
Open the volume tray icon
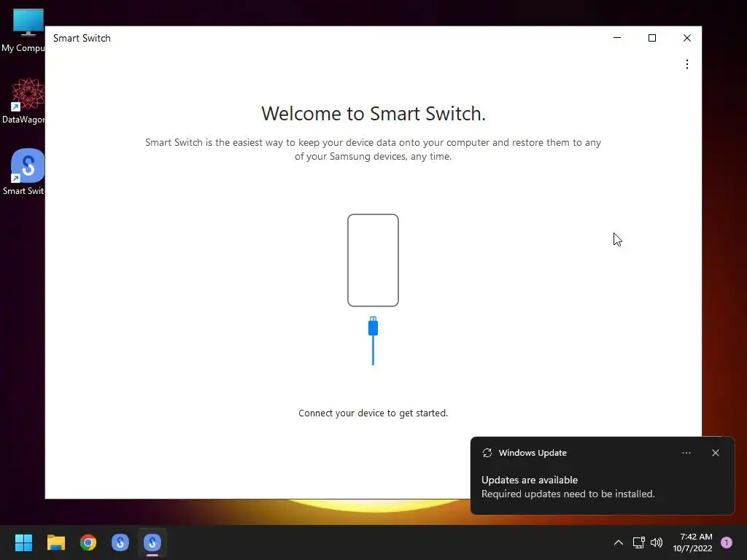pyautogui.click(x=657, y=542)
